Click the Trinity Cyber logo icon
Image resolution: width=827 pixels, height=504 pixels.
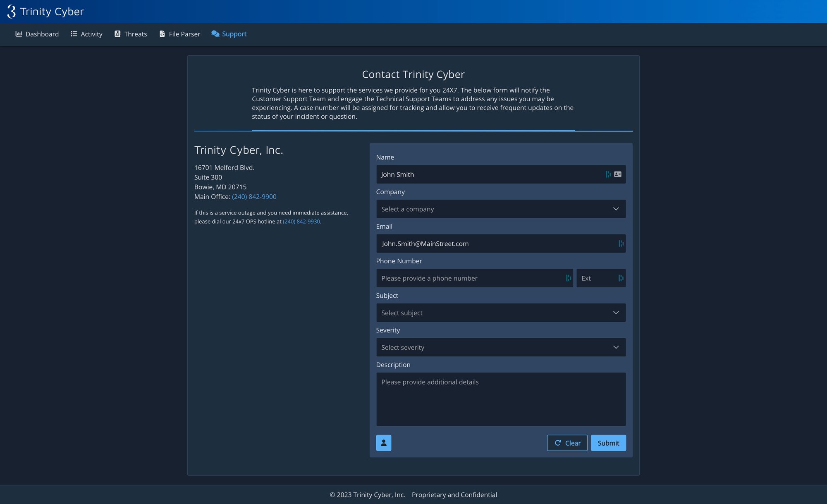(12, 12)
